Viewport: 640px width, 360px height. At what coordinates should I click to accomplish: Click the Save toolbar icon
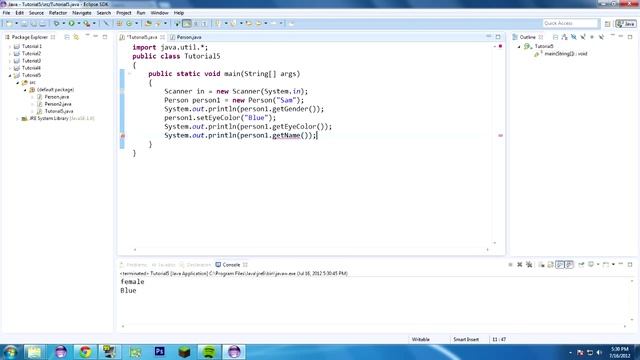click(24, 23)
